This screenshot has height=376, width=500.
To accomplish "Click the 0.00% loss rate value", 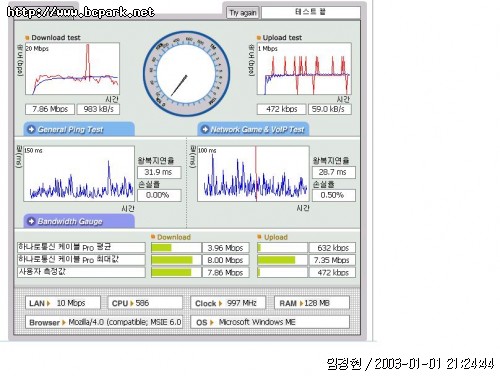I will point(159,195).
